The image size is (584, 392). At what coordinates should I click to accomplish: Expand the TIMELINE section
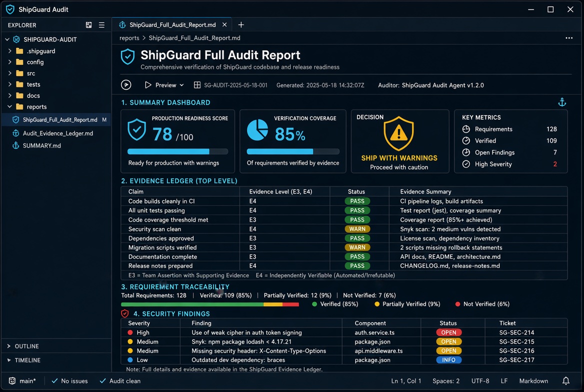(9, 360)
